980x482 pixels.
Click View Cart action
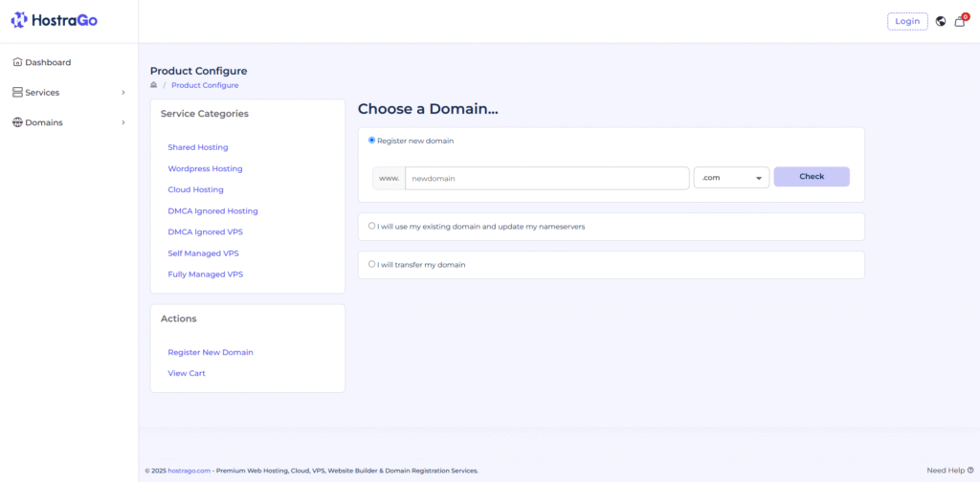(x=187, y=373)
